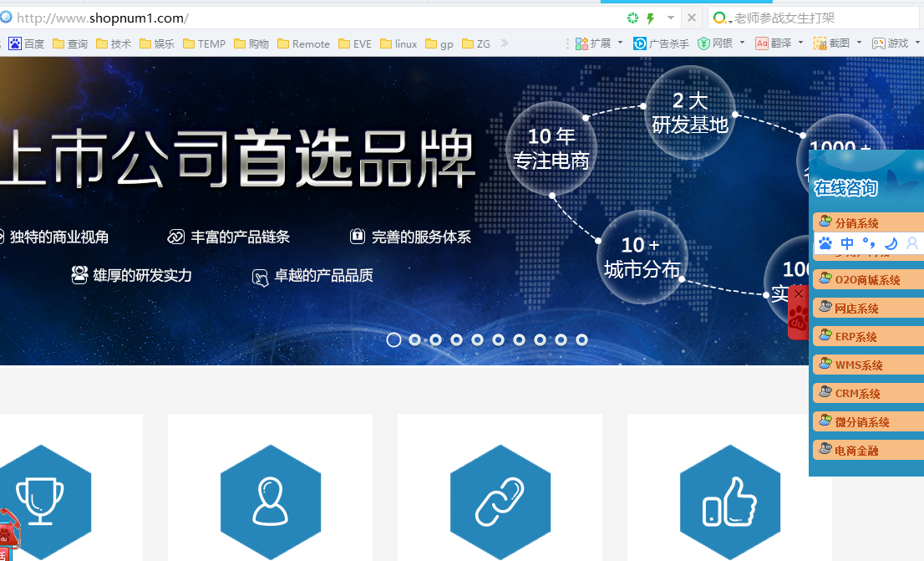Viewport: 924px width, 561px height.
Task: Click the WMS系统 consultation button
Action: (x=868, y=365)
